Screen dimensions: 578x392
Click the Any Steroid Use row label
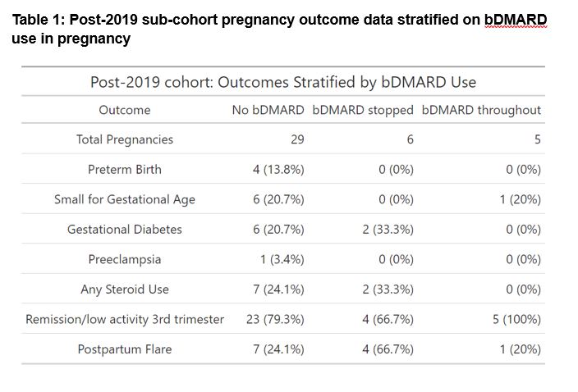pyautogui.click(x=125, y=289)
